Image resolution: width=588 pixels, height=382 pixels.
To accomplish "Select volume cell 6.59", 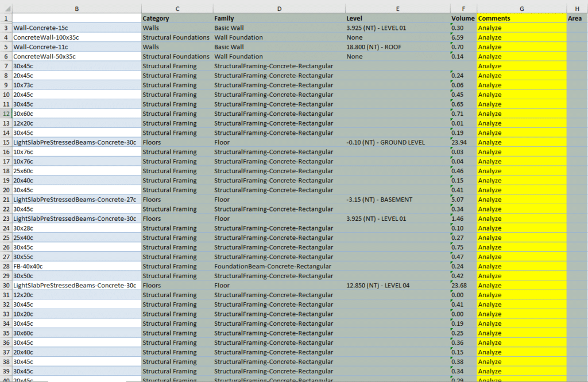I will point(463,37).
